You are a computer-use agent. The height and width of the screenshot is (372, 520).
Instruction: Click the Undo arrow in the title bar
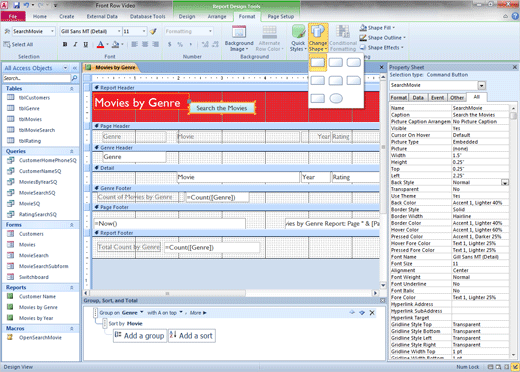coord(27,5)
